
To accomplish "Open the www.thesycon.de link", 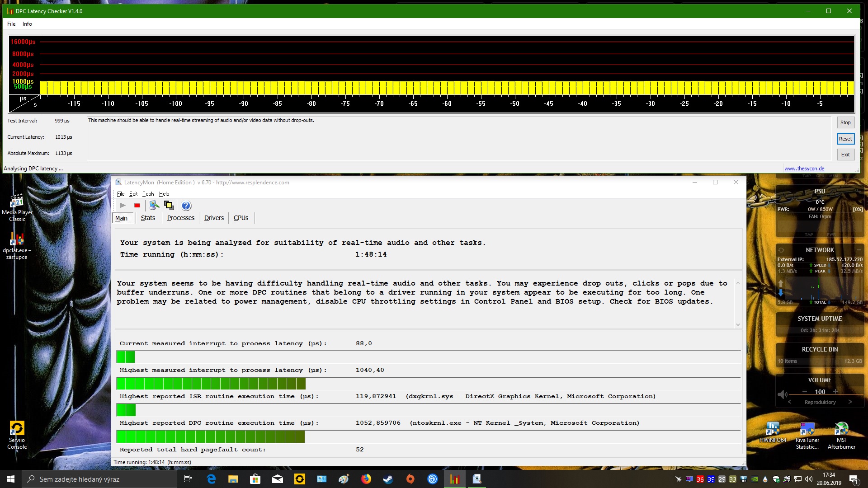I will [x=804, y=169].
